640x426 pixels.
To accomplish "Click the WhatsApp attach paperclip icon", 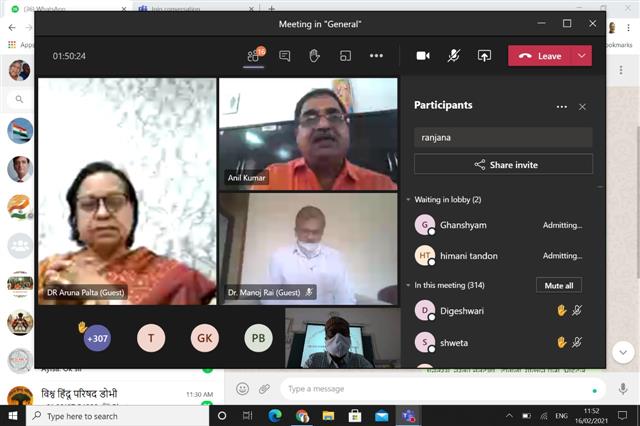I will (264, 389).
